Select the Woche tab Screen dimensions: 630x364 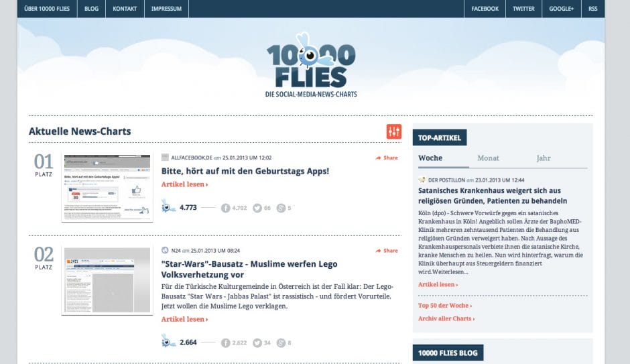(430, 158)
